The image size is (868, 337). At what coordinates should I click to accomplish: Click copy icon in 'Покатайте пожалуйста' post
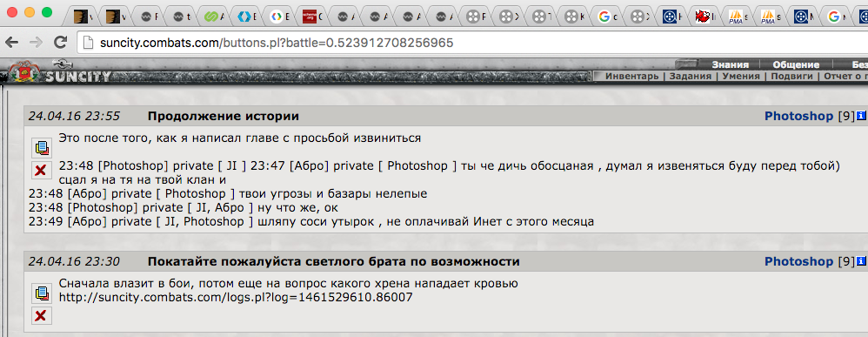coord(42,293)
